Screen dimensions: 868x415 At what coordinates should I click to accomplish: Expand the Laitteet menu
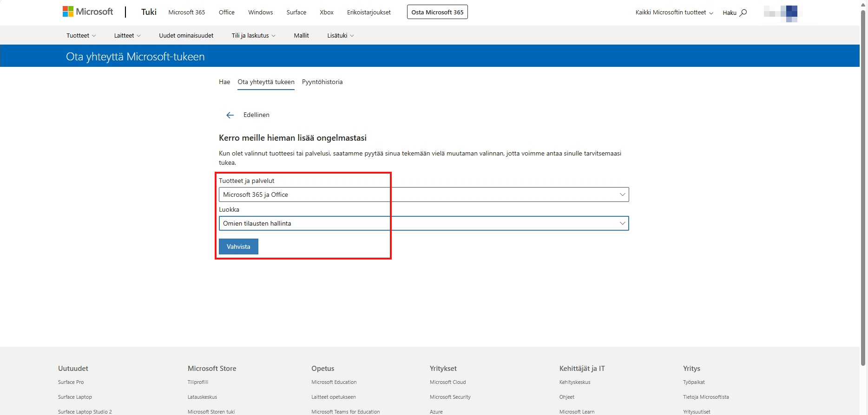click(x=127, y=35)
